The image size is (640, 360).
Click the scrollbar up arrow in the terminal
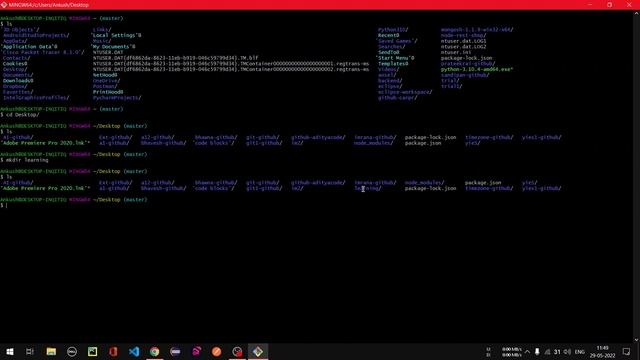pyautogui.click(x=636, y=13)
